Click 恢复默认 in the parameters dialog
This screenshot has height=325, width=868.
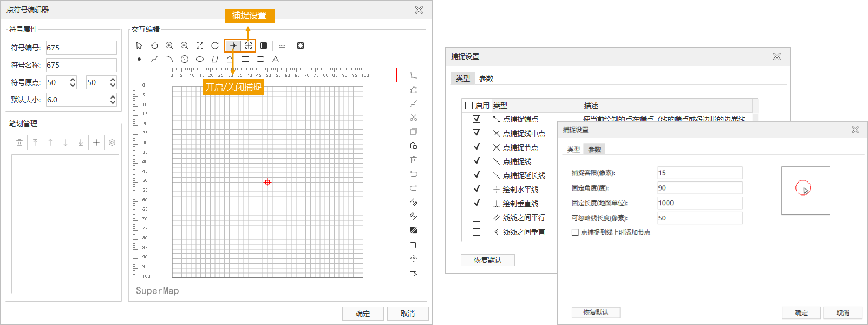click(596, 313)
